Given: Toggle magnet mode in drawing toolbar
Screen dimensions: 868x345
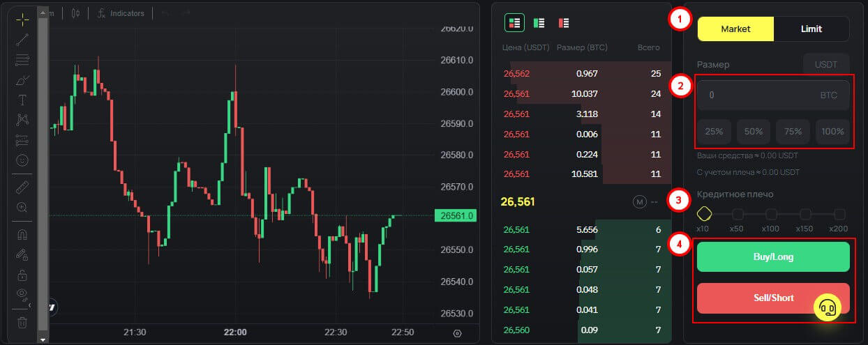Looking at the screenshot, I should tap(22, 235).
